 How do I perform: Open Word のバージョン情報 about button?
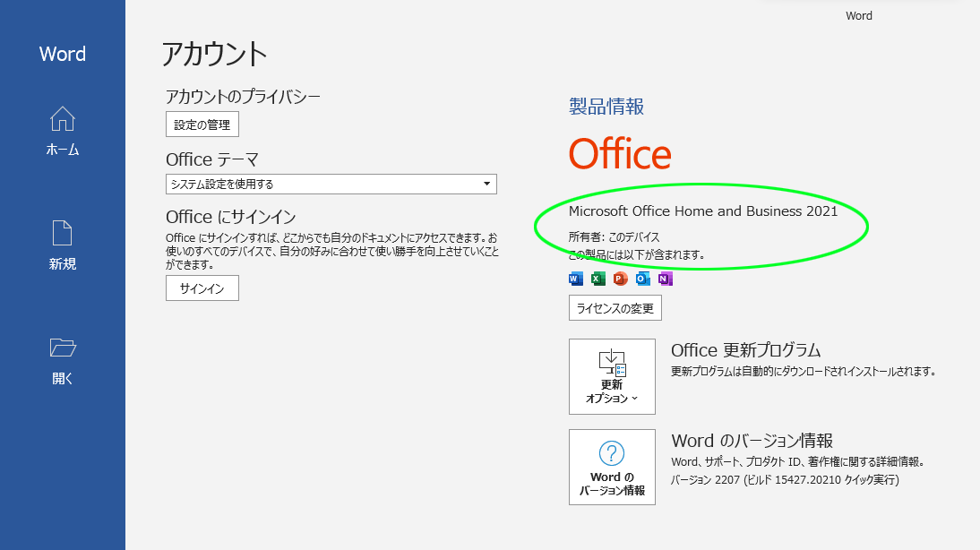tap(612, 467)
